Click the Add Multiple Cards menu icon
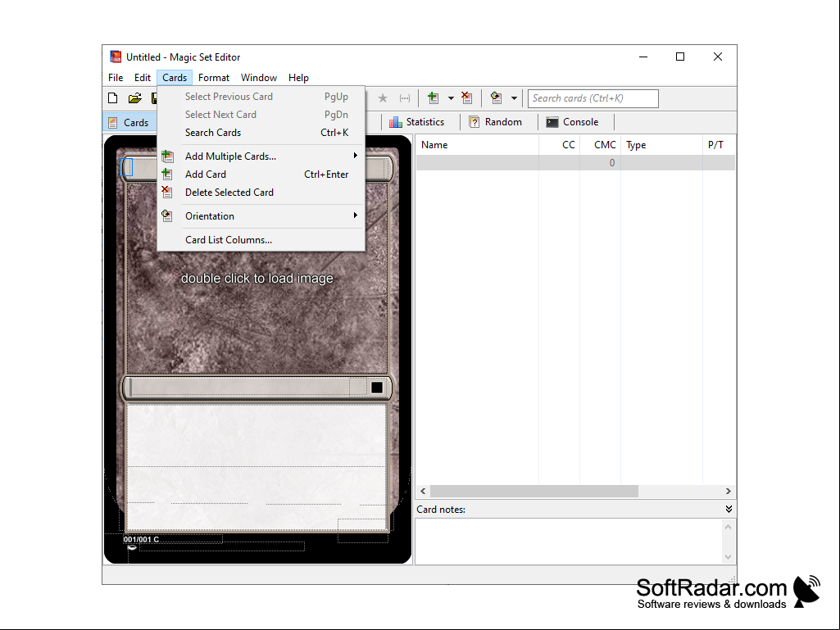Image resolution: width=840 pixels, height=630 pixels. (x=167, y=156)
